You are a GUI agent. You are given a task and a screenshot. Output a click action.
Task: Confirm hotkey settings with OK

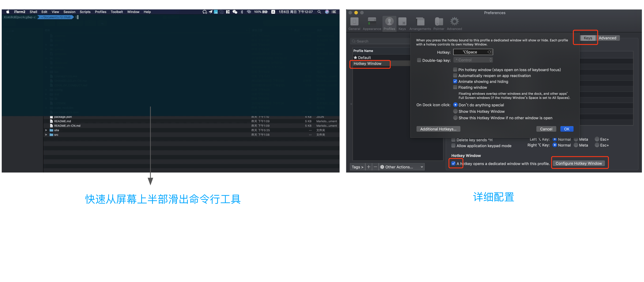[x=566, y=129]
